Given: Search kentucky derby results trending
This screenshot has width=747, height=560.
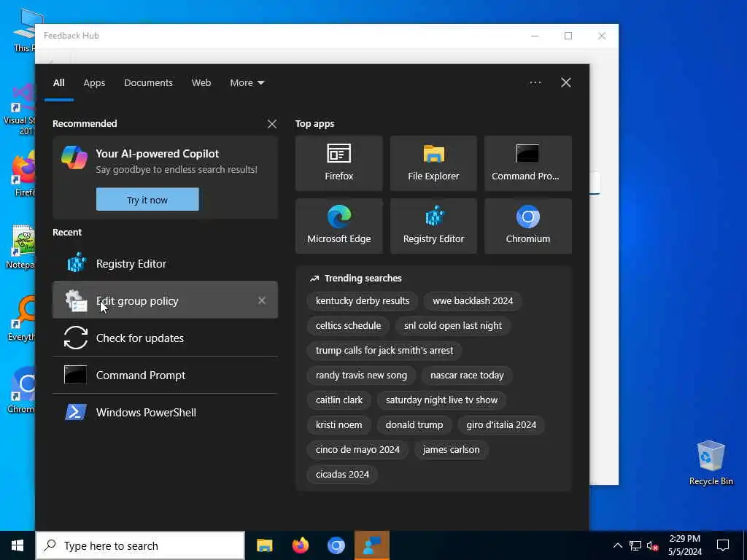Looking at the screenshot, I should point(363,301).
